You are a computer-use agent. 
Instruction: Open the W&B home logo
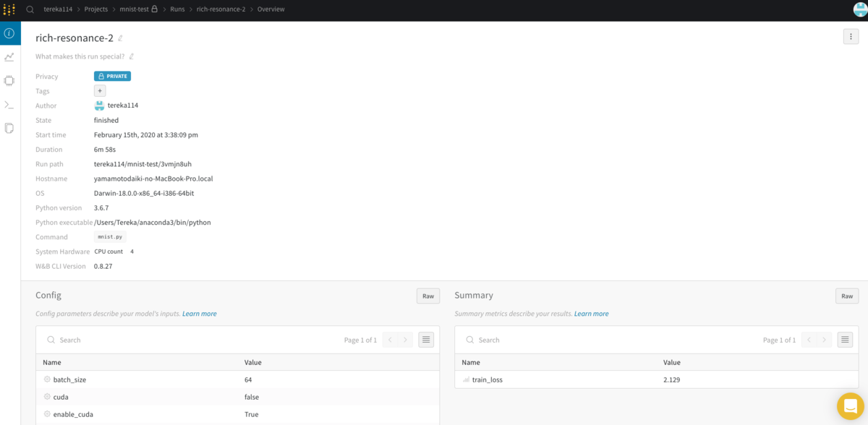pyautogui.click(x=9, y=9)
